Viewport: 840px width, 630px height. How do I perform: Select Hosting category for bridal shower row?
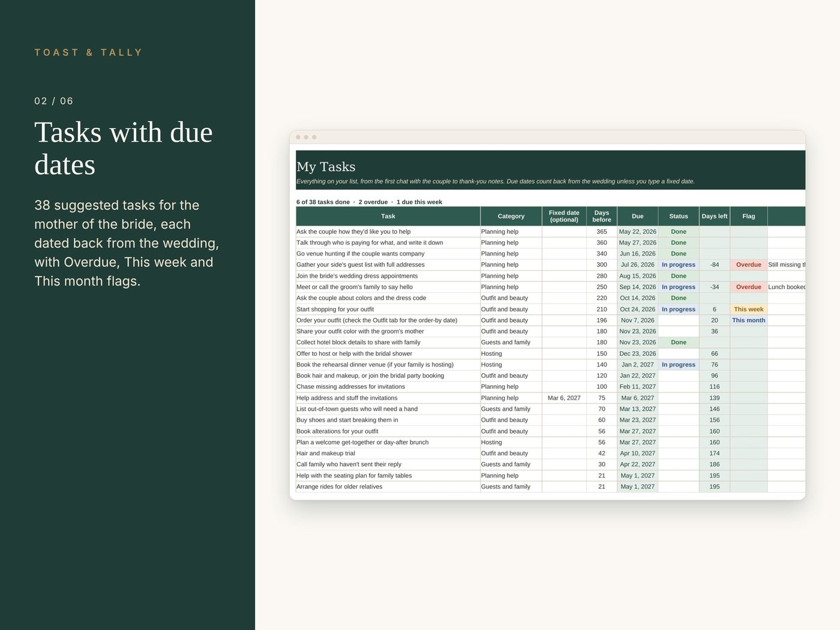pyautogui.click(x=511, y=354)
